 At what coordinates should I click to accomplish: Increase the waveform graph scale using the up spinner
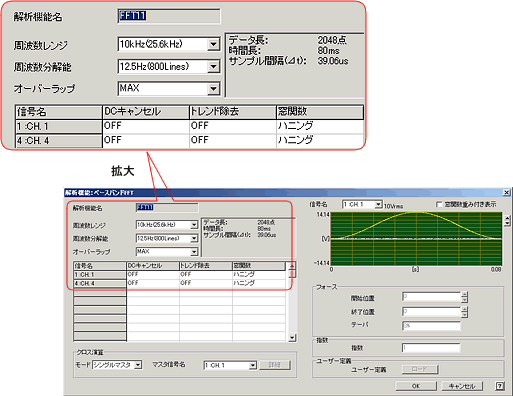pyautogui.click(x=508, y=218)
